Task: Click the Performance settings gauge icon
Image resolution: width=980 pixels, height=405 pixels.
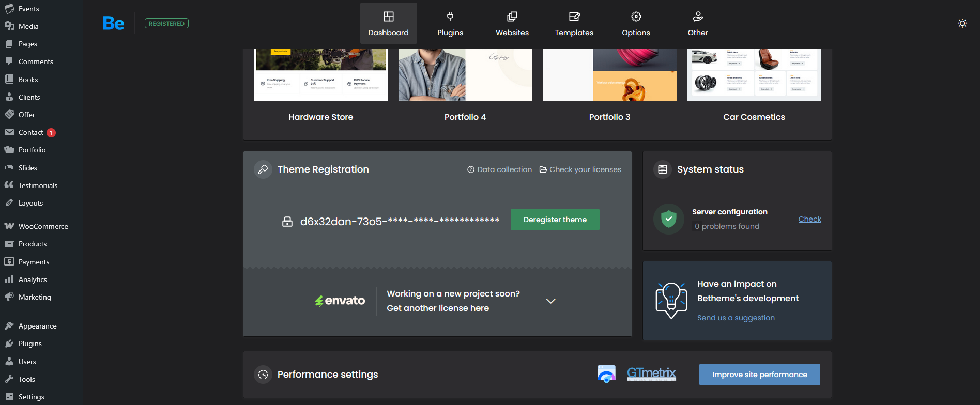Action: (263, 375)
